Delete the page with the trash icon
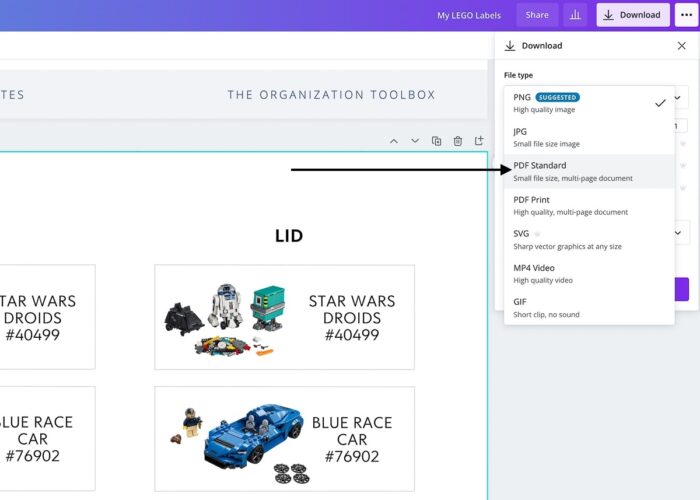Screen dimensions: 700x500 [x=458, y=141]
